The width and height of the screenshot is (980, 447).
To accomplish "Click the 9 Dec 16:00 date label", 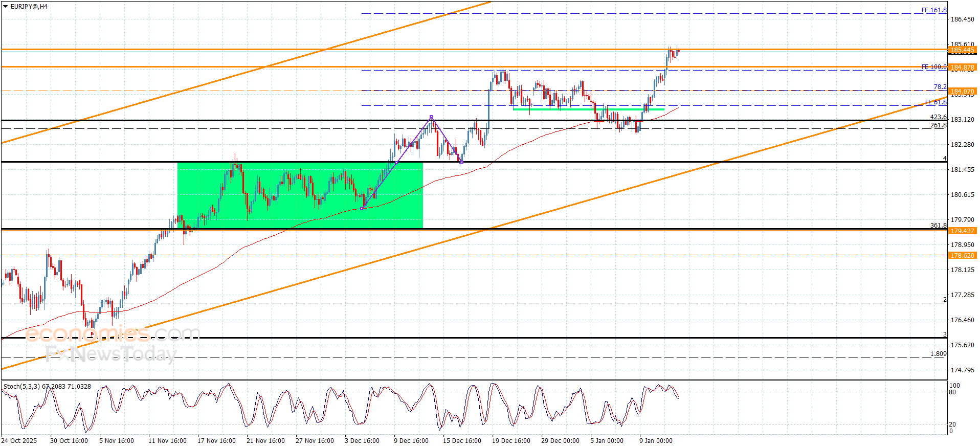I will 411,441.
